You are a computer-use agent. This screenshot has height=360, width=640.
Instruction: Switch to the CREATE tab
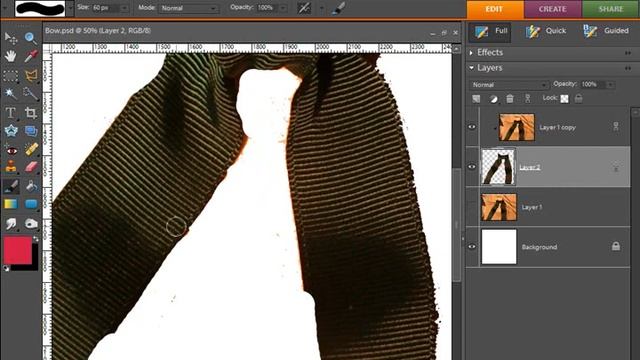tap(552, 9)
